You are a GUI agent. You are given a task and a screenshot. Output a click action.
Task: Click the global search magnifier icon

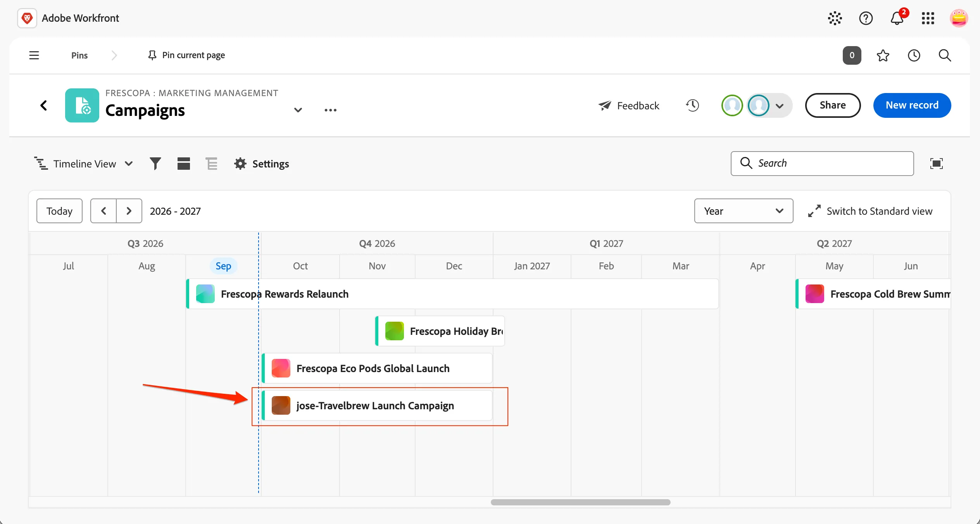pos(945,55)
